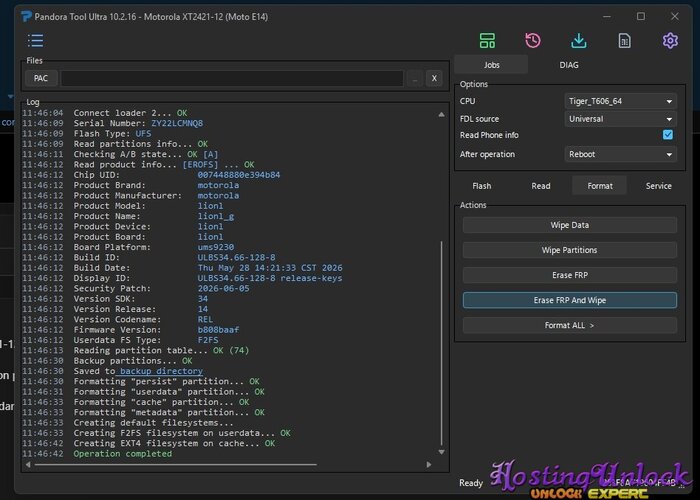
Task: Open the Service tab
Action: point(658,186)
